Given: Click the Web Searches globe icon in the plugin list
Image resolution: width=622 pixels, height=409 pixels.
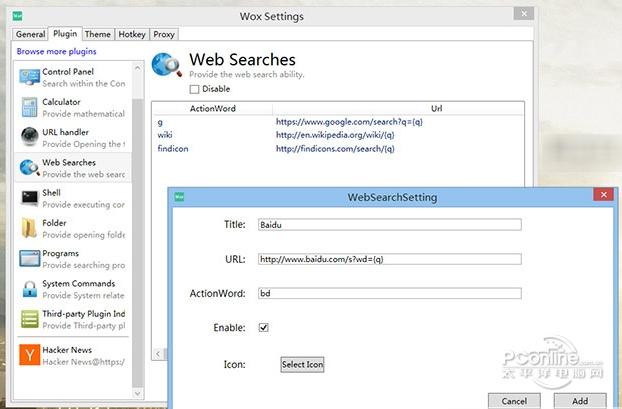Looking at the screenshot, I should click(x=30, y=167).
